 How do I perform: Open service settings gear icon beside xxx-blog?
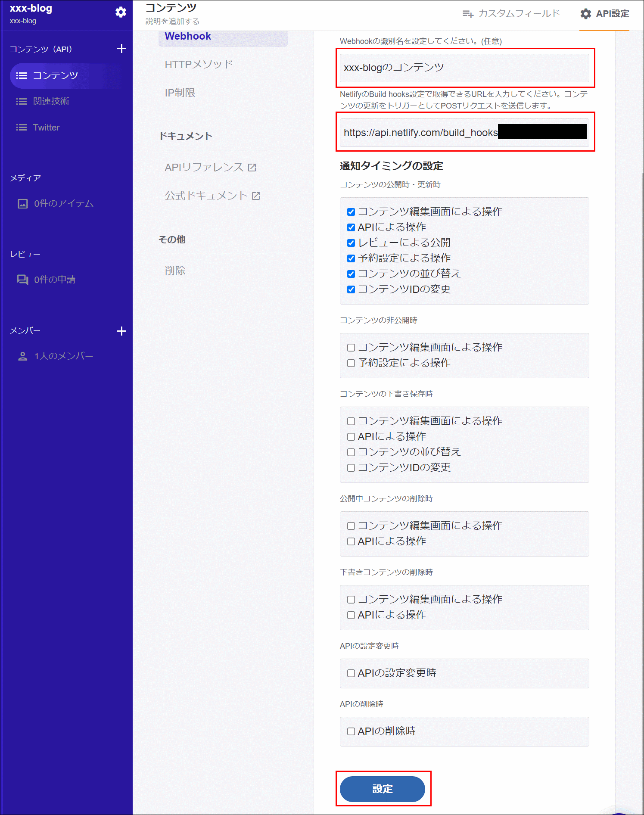pos(121,12)
